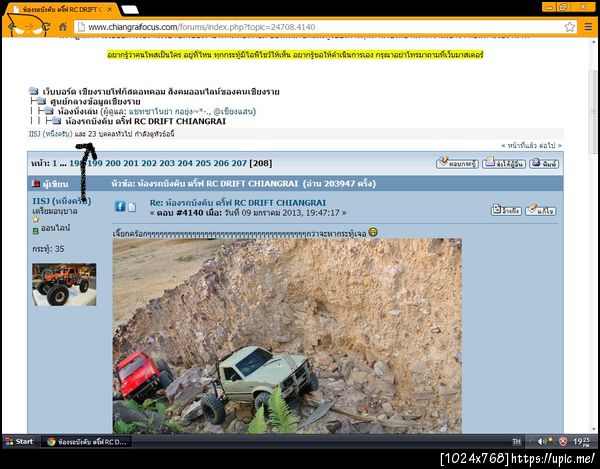Share post via Facebook icon

click(120, 207)
